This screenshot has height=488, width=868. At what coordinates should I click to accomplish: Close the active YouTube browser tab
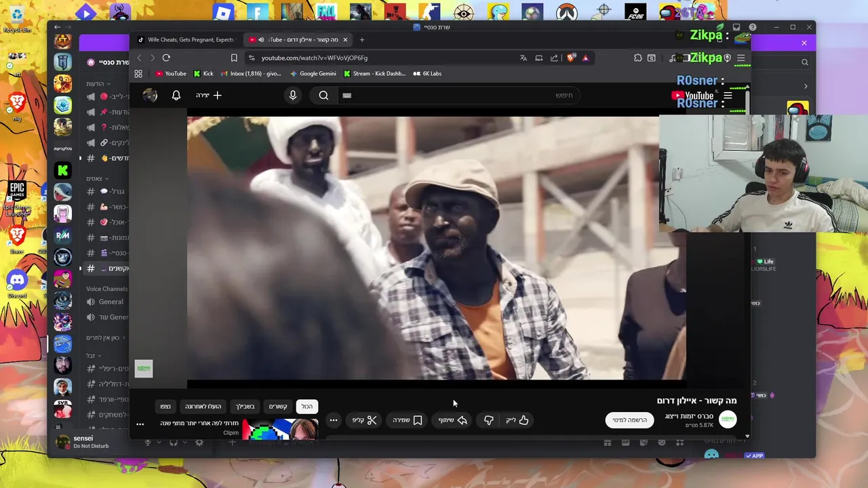[x=345, y=39]
